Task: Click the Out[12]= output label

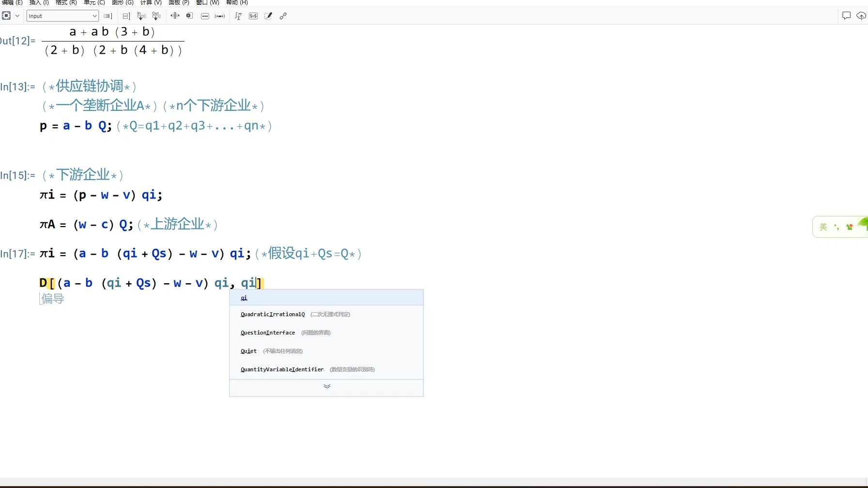Action: tap(17, 41)
